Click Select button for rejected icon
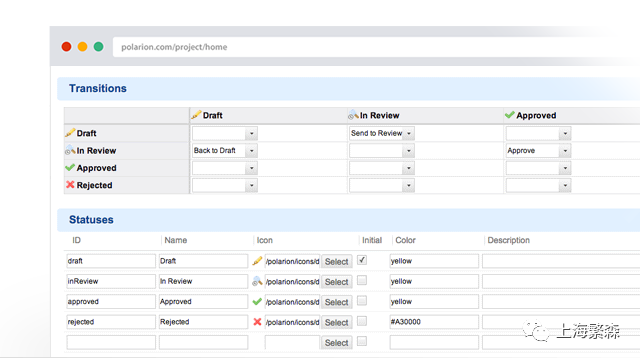The image size is (640, 360). pyautogui.click(x=336, y=322)
